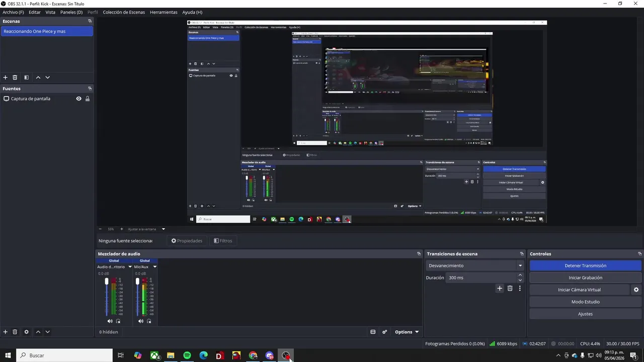Image resolution: width=644 pixels, height=362 pixels.
Task: Move scene up in Escenas panel
Action: (x=38, y=77)
